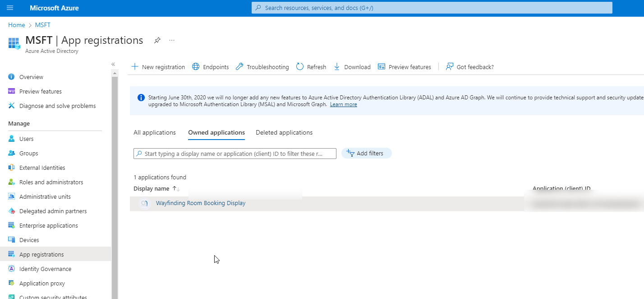Image resolution: width=644 pixels, height=299 pixels.
Task: Open the ellipsis overflow menu
Action: coord(171,40)
